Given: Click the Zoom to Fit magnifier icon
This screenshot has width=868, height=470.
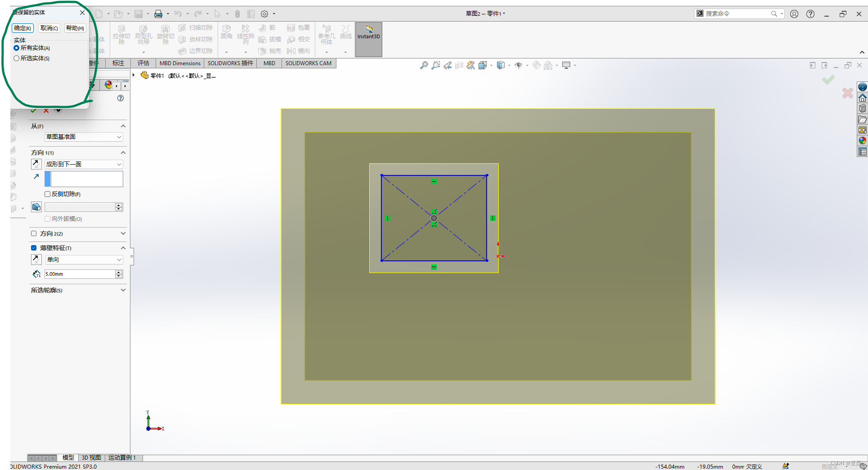Looking at the screenshot, I should 424,66.
